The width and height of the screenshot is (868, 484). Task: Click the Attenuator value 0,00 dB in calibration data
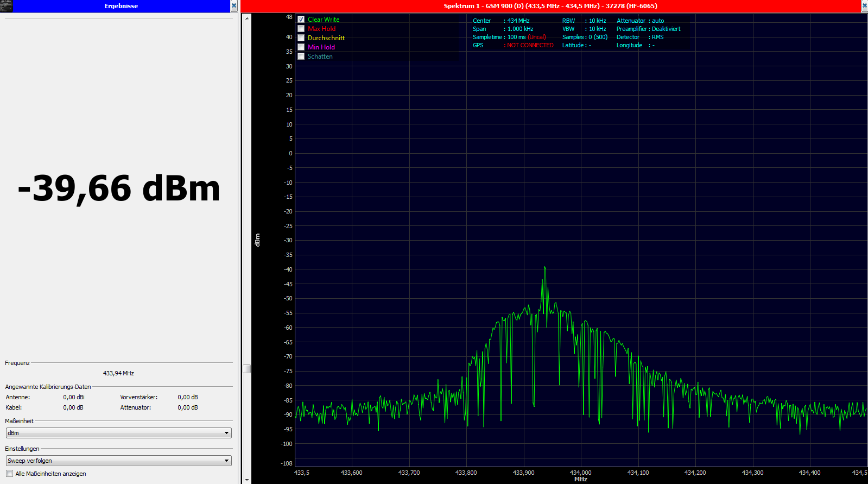(188, 407)
